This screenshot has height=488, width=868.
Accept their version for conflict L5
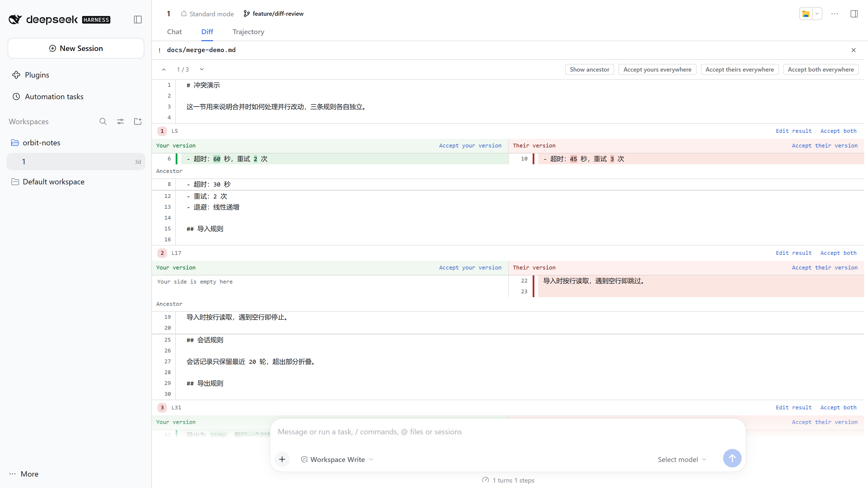click(825, 146)
